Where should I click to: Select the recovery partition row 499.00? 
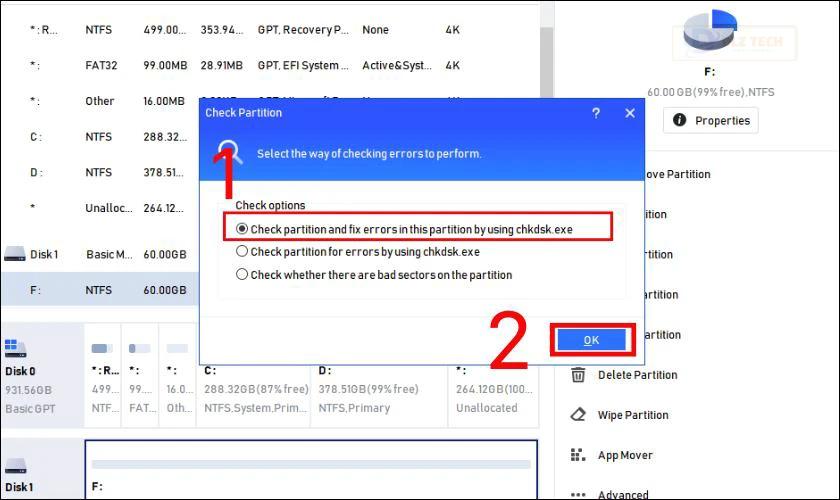tap(269, 29)
